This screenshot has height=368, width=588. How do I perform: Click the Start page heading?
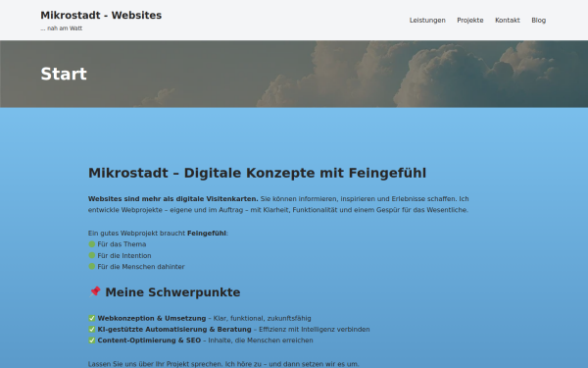(x=64, y=74)
